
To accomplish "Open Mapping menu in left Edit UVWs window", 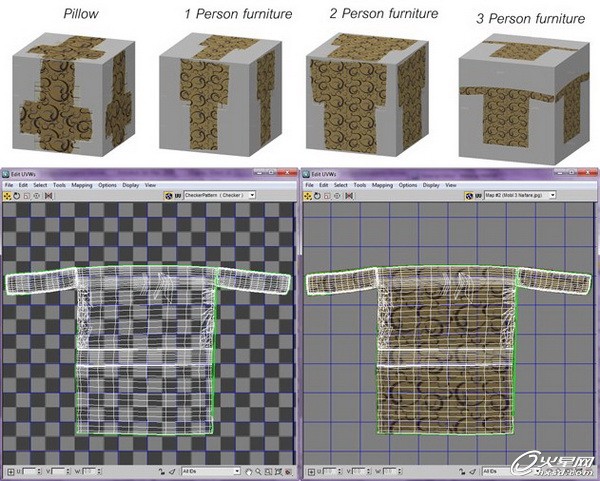I will click(x=82, y=185).
